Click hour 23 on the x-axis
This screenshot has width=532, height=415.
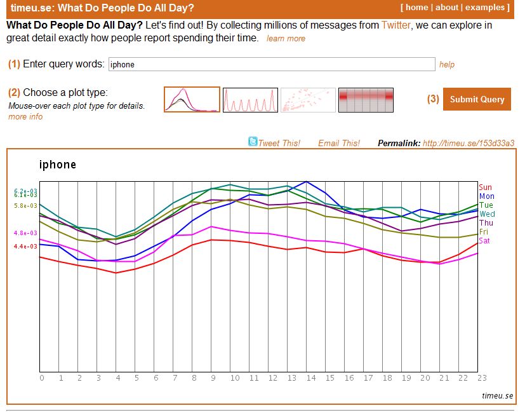pos(482,378)
